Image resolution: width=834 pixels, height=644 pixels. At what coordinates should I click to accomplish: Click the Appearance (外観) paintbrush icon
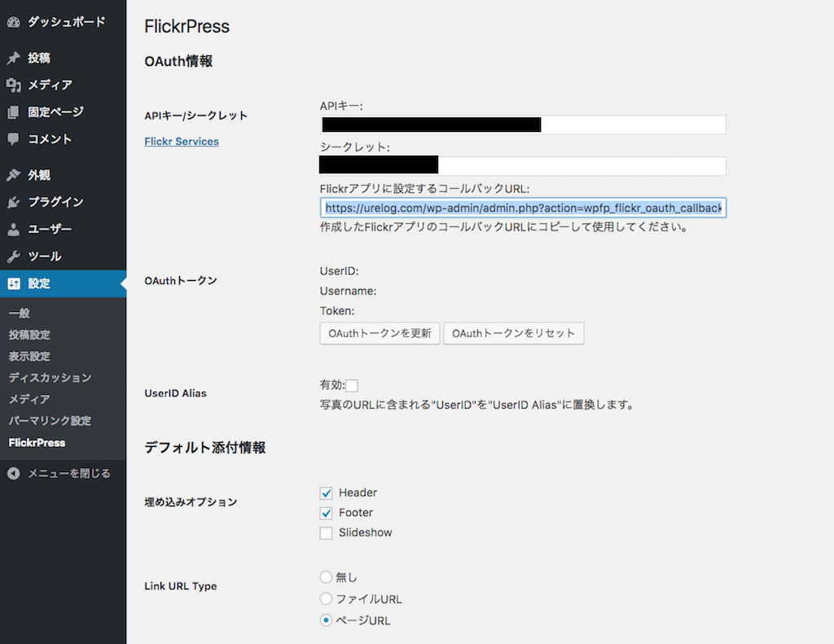click(x=13, y=175)
